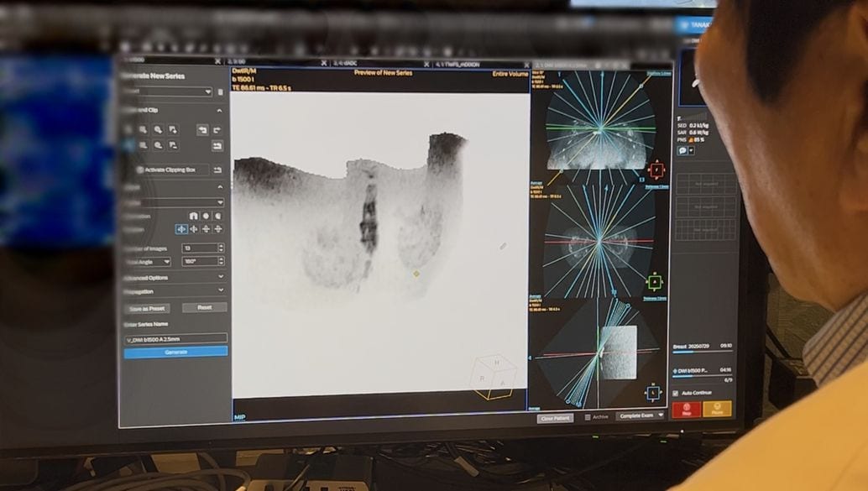Click the blue orientation box icon
This screenshot has height=491, width=868.
[x=652, y=392]
